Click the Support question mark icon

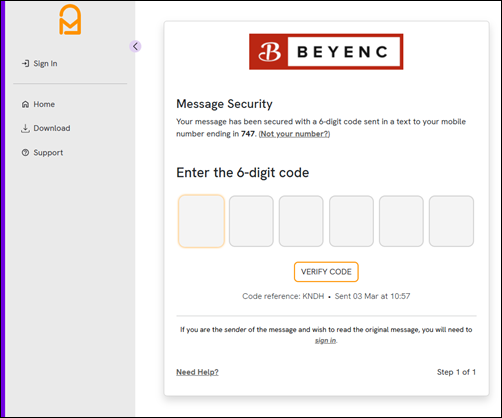[x=25, y=153]
